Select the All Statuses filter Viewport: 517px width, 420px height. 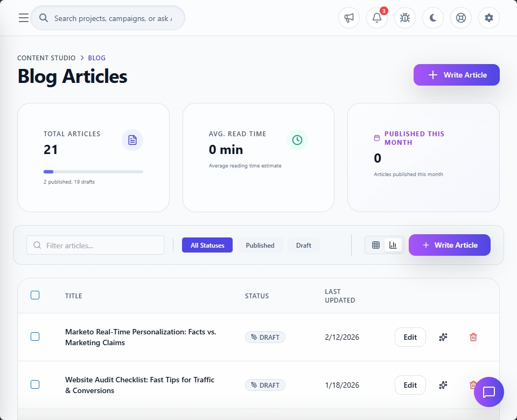coord(207,246)
